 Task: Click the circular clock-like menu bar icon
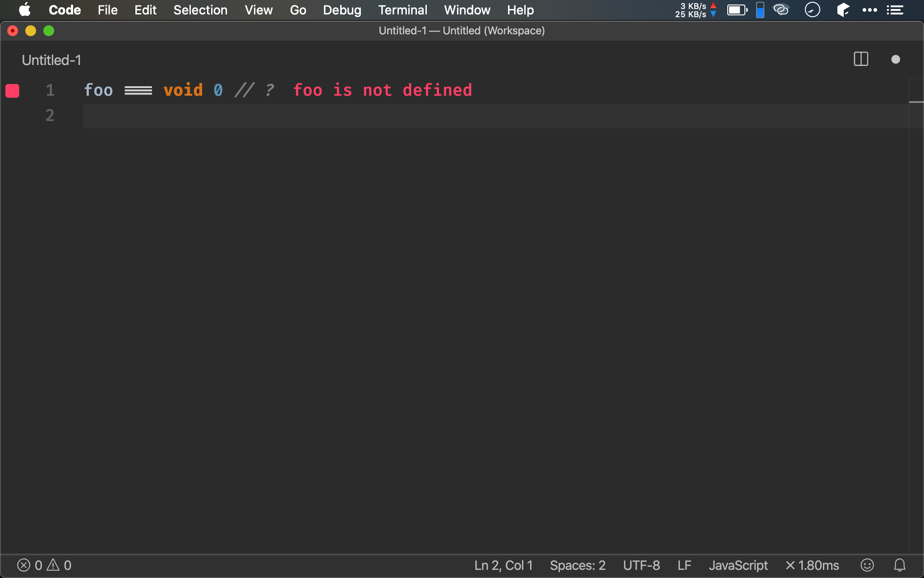[812, 9]
